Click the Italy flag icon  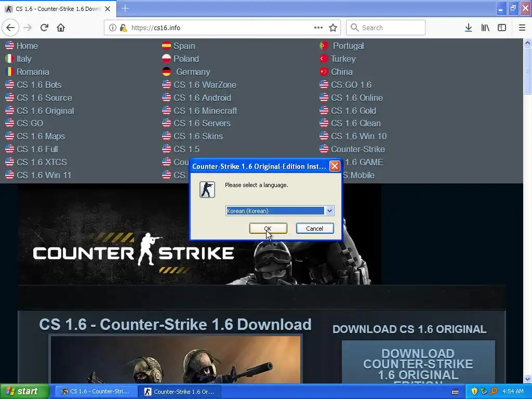coord(9,58)
